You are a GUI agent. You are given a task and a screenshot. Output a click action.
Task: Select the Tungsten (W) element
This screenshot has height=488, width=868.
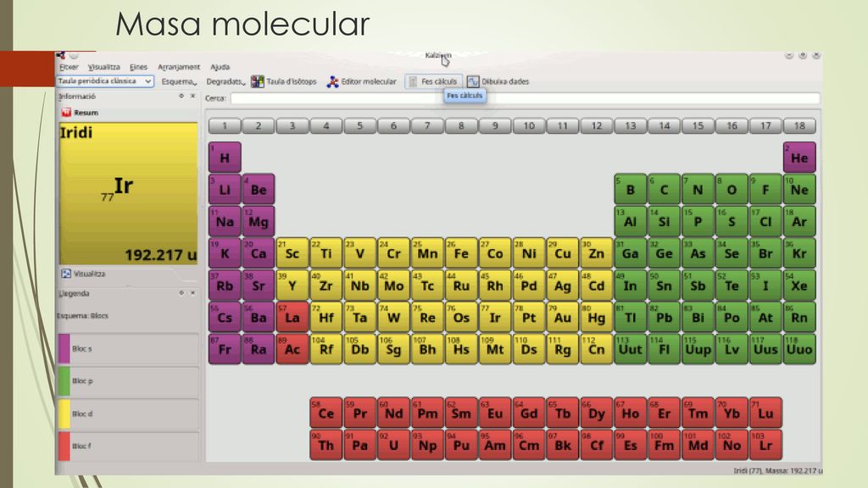coord(393,317)
